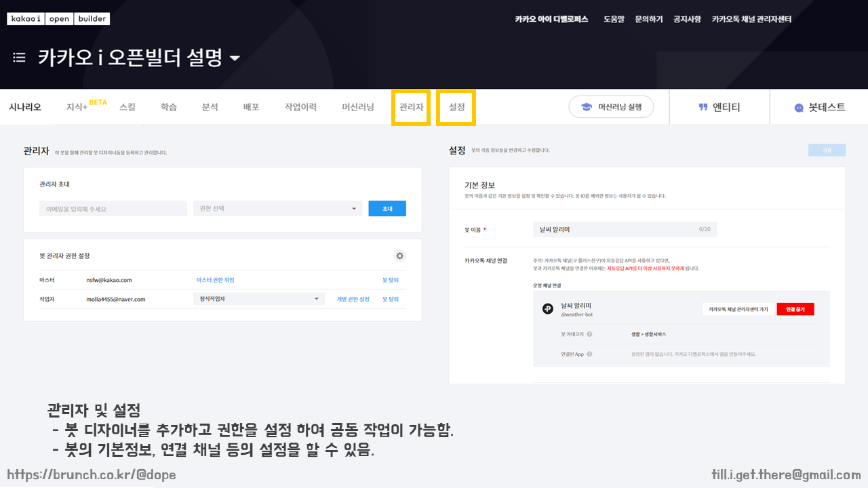Open the 권한 선택 dropdown
This screenshot has height=488, width=868.
(x=277, y=209)
